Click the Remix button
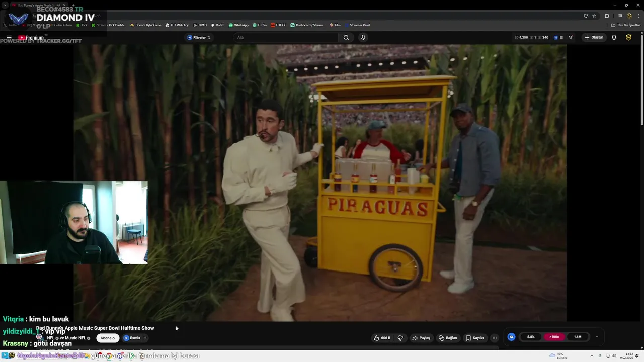Image resolution: width=644 pixels, height=362 pixels. tap(132, 338)
